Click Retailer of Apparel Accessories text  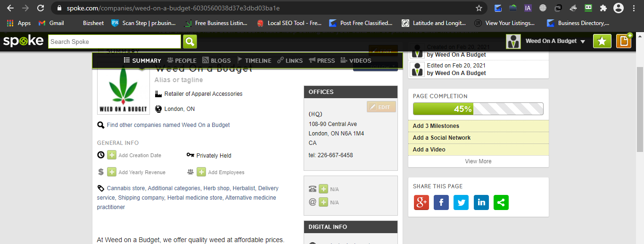203,94
